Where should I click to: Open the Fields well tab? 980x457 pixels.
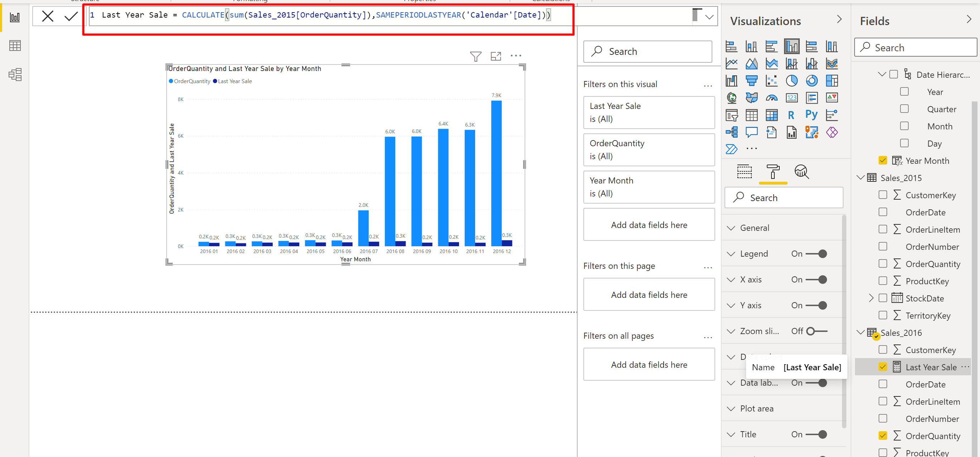[x=744, y=172]
